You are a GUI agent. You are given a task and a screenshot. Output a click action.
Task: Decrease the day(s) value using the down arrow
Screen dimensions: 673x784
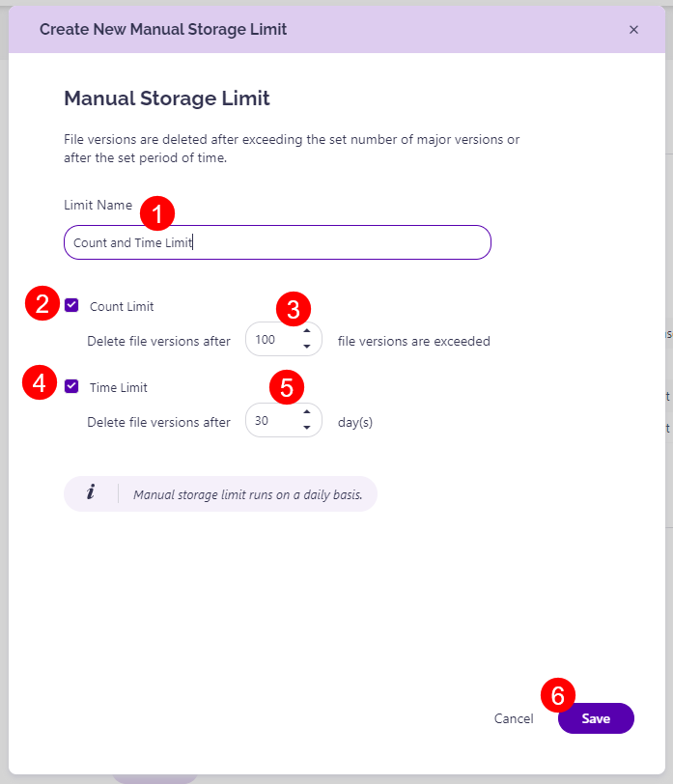pyautogui.click(x=308, y=427)
